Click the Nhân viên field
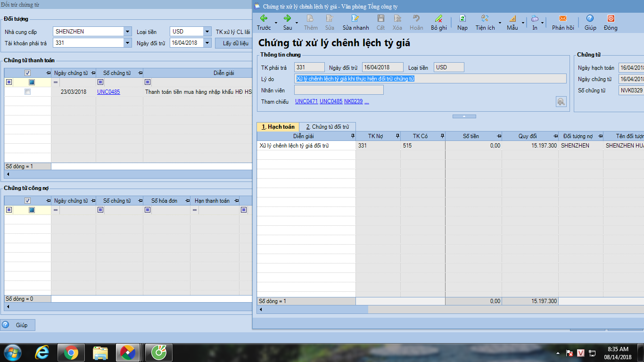644x362 pixels. click(x=339, y=90)
